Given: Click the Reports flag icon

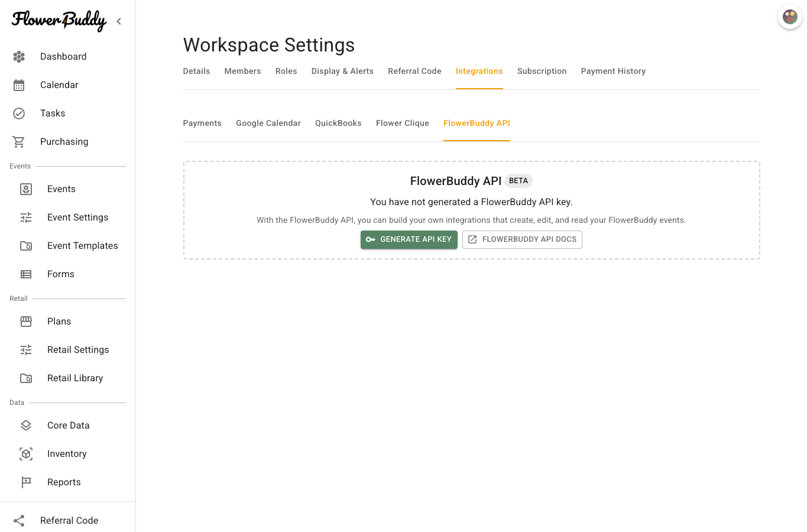Looking at the screenshot, I should point(26,482).
